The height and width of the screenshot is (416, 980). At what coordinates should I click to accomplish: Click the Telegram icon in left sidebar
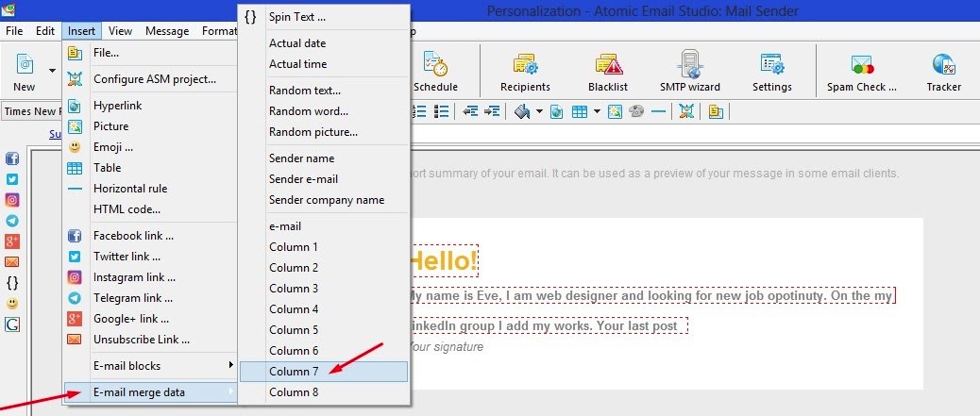click(x=12, y=220)
